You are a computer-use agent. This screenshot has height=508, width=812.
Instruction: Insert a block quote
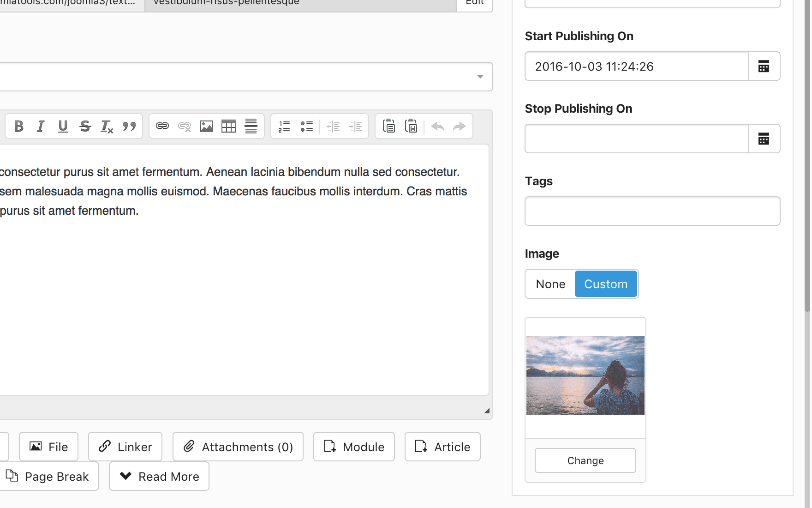click(x=129, y=126)
